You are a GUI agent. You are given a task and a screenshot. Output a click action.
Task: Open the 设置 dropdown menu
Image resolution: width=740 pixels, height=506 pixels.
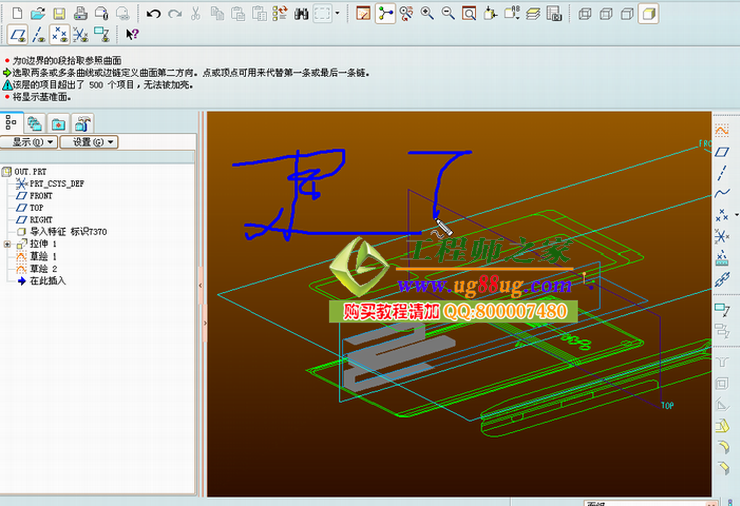coord(88,142)
